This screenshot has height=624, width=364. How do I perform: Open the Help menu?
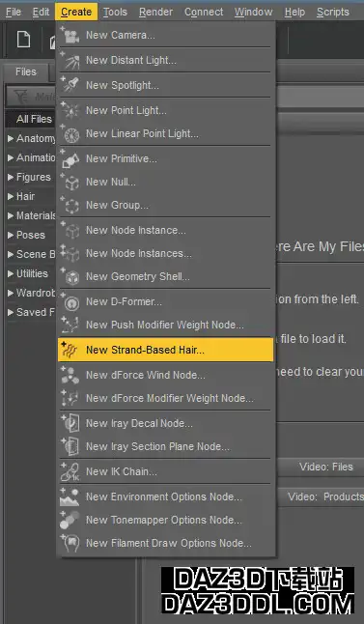(294, 12)
